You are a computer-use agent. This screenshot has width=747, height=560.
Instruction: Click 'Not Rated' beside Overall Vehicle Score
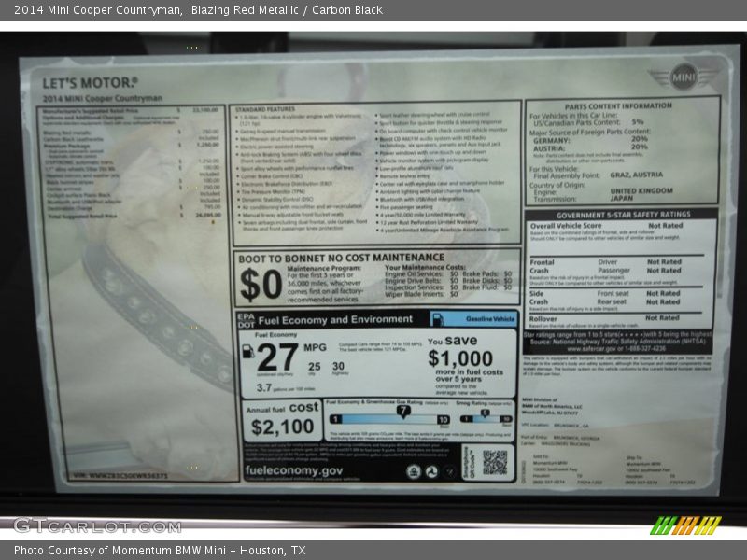665,226
